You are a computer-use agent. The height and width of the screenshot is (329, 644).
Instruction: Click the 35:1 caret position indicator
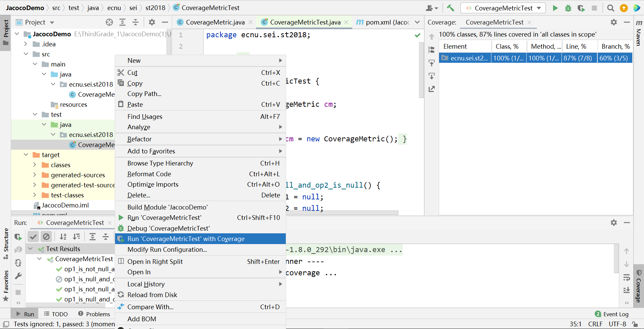pos(576,324)
